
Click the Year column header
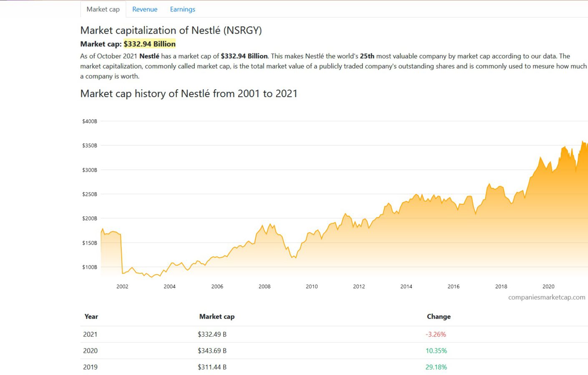coord(91,316)
